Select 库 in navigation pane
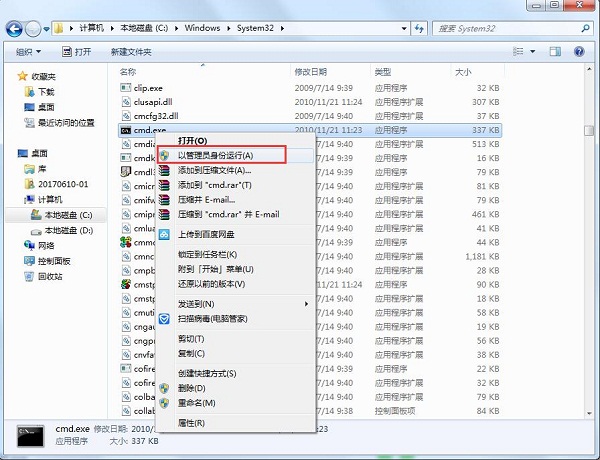This screenshot has height=460, width=600. 35,169
